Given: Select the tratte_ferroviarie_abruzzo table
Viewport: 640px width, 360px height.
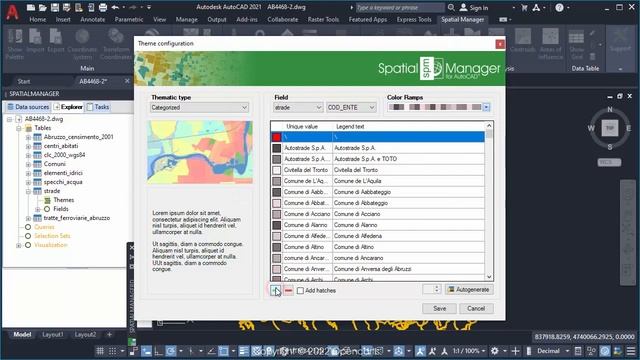Looking at the screenshot, I should click(x=77, y=218).
